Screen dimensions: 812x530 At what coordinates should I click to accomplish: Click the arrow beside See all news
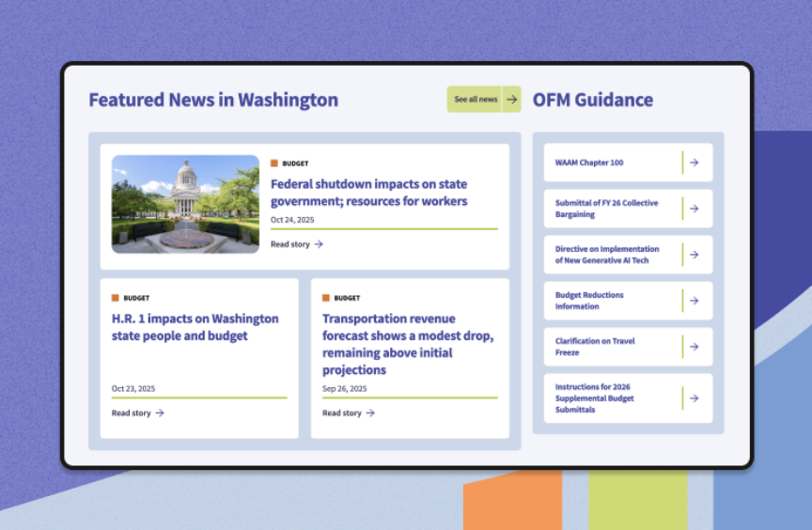511,100
